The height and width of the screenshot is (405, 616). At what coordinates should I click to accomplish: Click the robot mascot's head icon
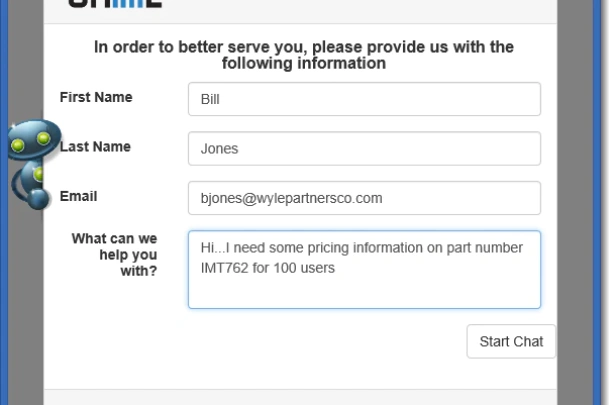coord(34,139)
